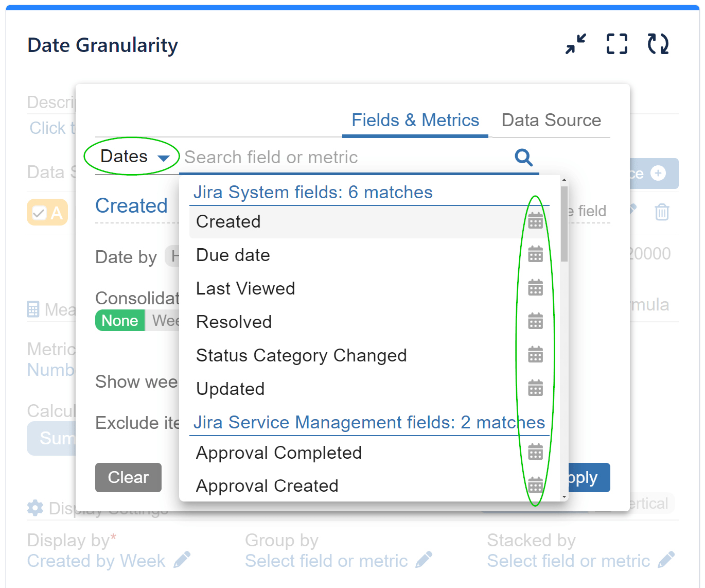The height and width of the screenshot is (588, 705).
Task: Open the Dates dropdown
Action: (132, 157)
